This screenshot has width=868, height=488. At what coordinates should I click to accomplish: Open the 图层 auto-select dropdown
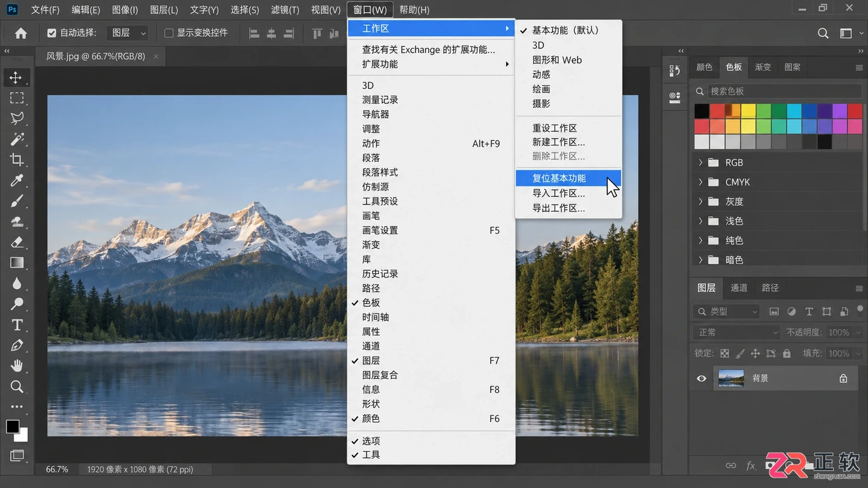pyautogui.click(x=127, y=33)
